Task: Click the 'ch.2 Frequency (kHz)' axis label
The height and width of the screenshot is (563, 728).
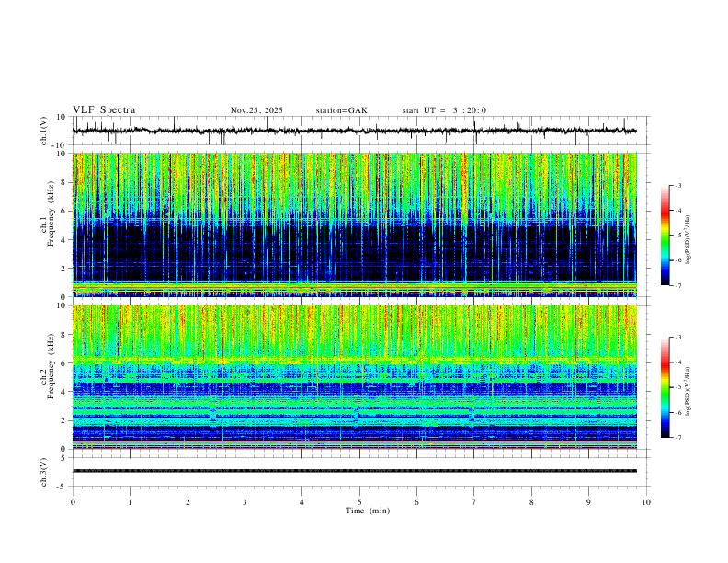Action: tap(47, 364)
